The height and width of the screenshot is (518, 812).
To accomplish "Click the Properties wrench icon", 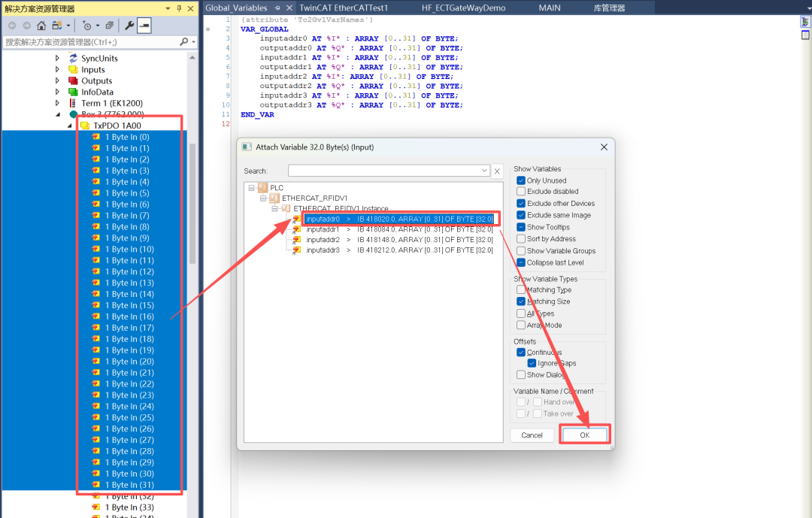I will click(x=129, y=26).
